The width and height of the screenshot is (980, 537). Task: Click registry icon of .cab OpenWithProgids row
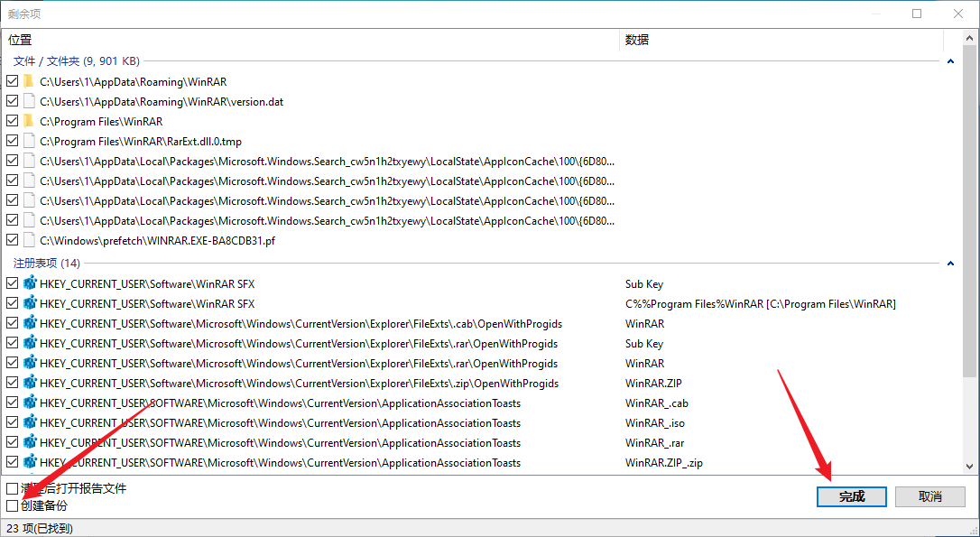(30, 324)
